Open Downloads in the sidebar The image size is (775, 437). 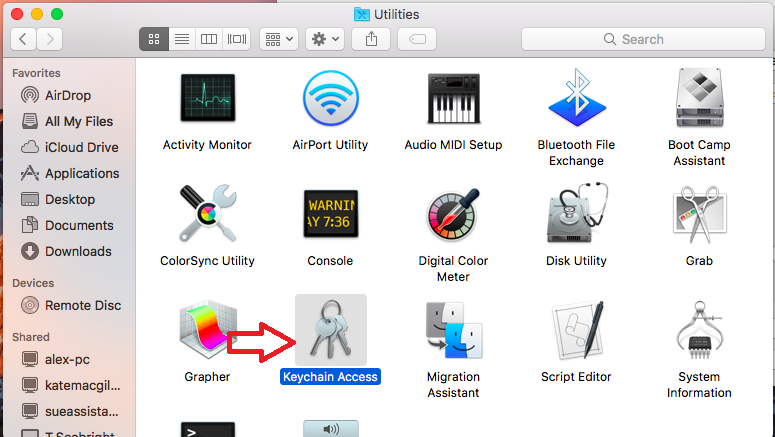point(66,251)
